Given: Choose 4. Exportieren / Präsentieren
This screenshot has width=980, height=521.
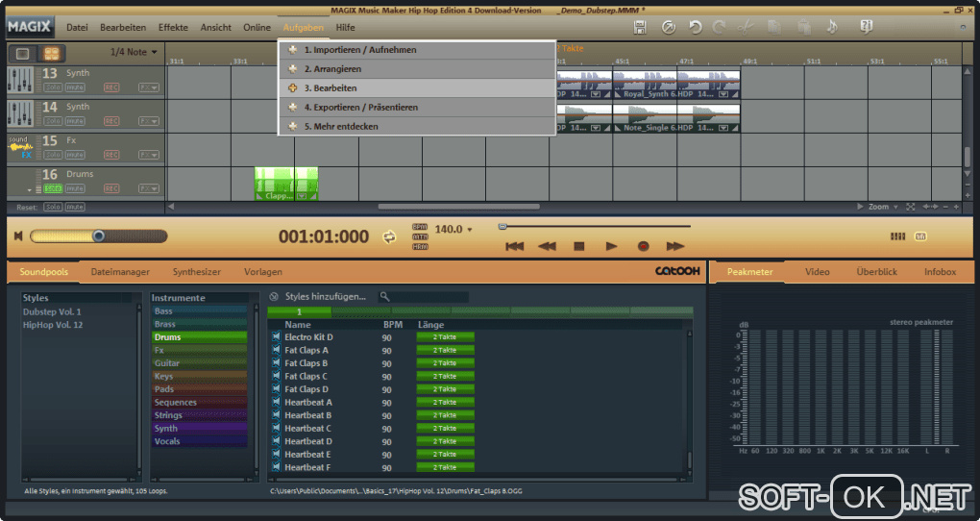Looking at the screenshot, I should point(417,107).
